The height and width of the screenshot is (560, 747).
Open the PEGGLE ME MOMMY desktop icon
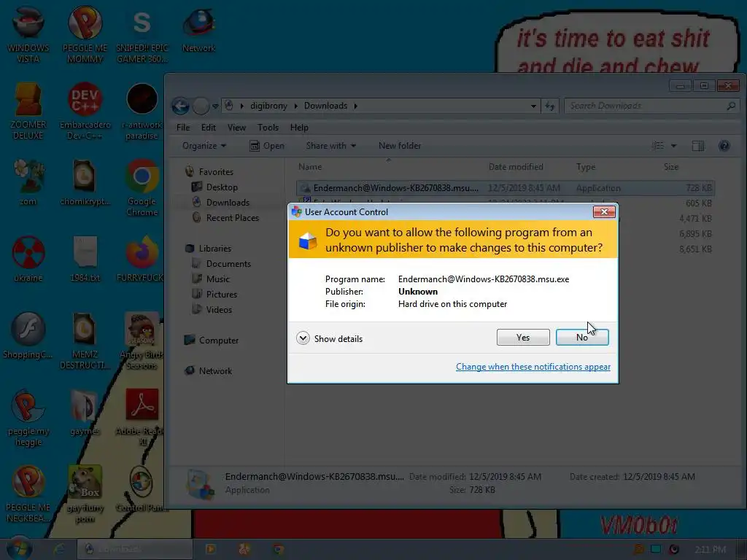coord(85,34)
